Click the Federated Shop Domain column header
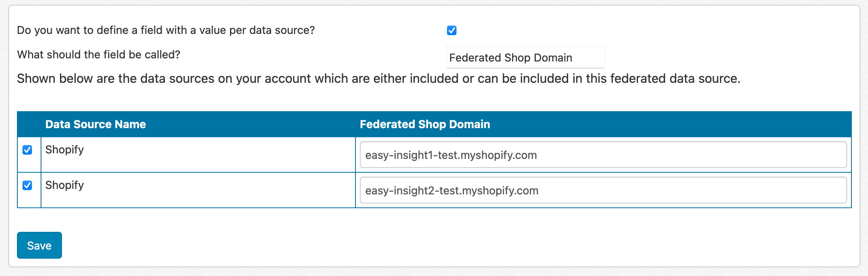 click(x=425, y=124)
